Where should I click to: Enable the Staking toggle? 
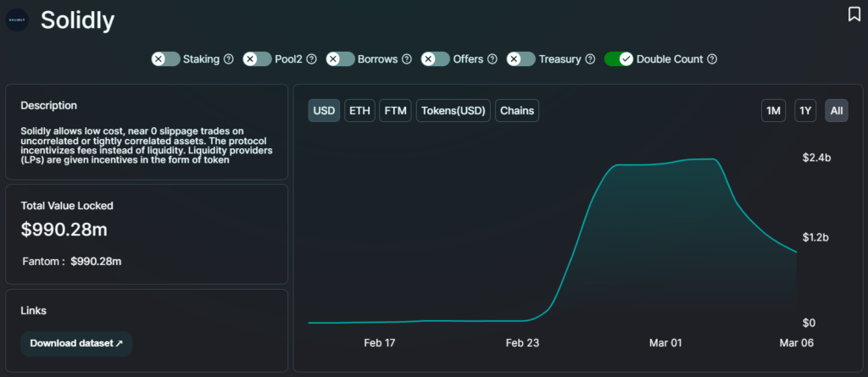165,59
